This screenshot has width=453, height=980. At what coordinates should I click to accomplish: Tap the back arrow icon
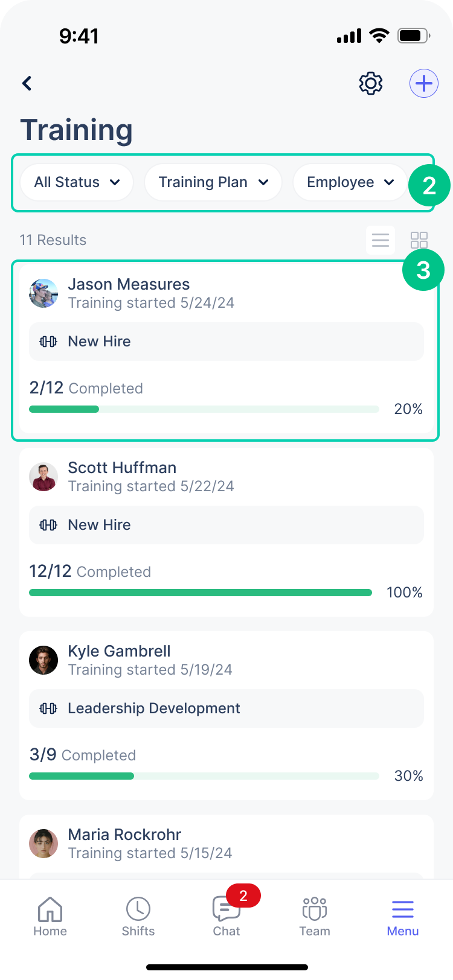tap(27, 83)
